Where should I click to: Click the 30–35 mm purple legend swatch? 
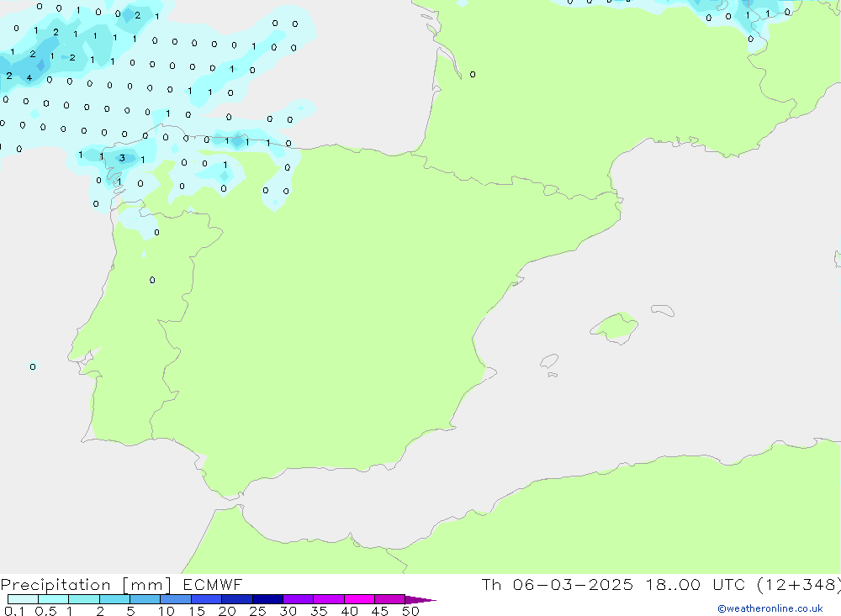click(299, 599)
